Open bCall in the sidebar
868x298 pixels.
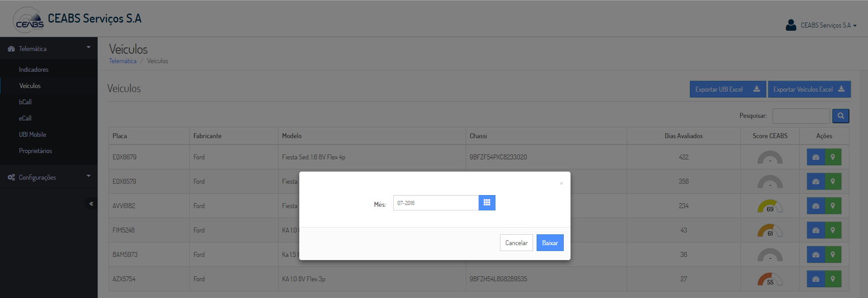click(x=25, y=102)
